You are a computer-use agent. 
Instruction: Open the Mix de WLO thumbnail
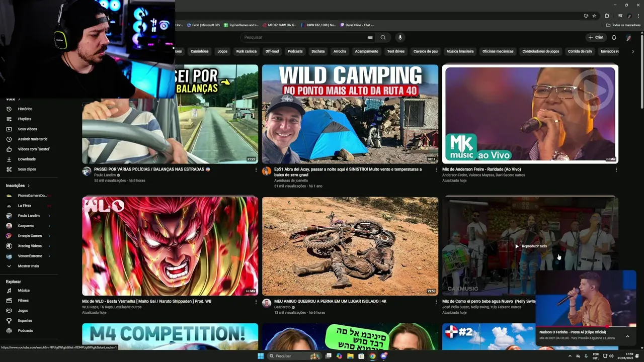[x=170, y=246]
